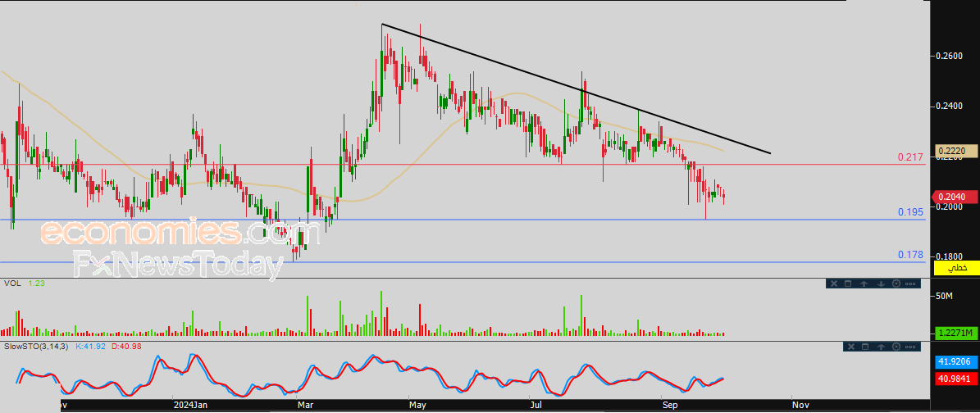The width and height of the screenshot is (980, 413).
Task: Close the VOL indicator panel
Action: 834,284
